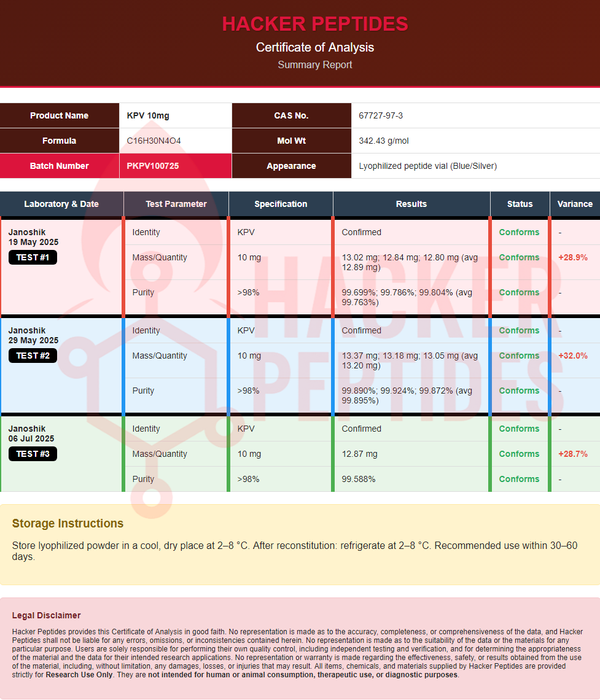Click the 99.588% purity result
The image size is (600, 700).
[359, 479]
